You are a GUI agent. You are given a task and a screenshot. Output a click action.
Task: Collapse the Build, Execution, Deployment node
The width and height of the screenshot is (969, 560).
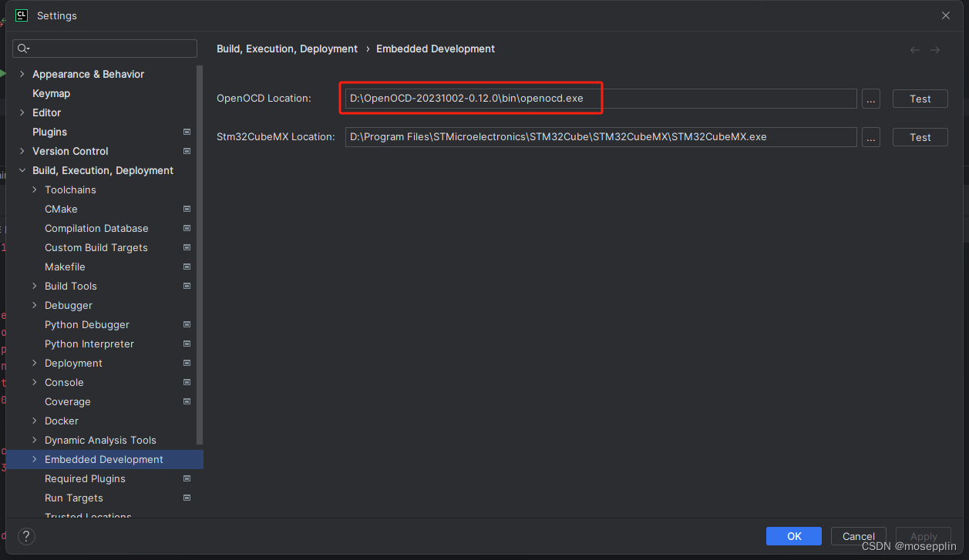click(x=22, y=170)
